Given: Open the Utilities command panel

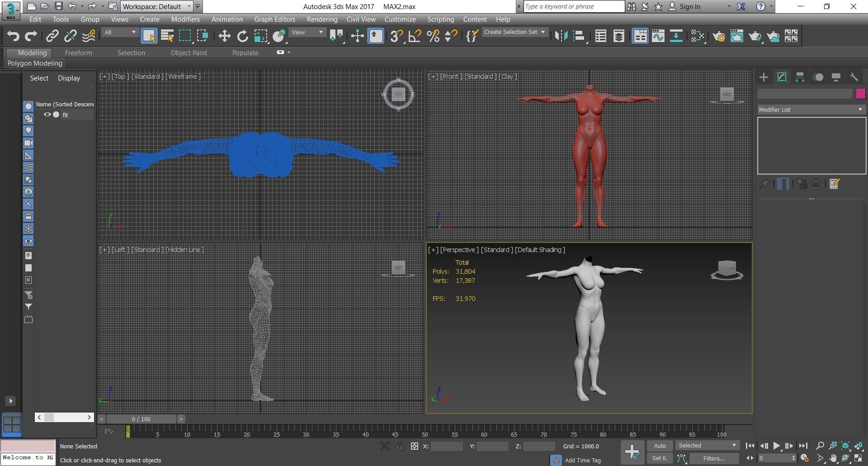Looking at the screenshot, I should pyautogui.click(x=854, y=77).
